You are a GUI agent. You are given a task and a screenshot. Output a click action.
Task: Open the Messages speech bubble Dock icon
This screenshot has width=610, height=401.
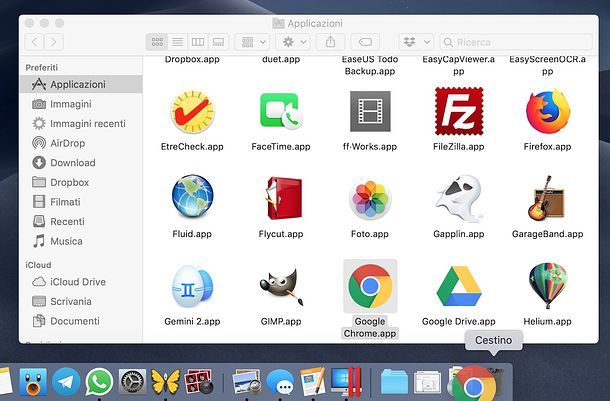pos(280,383)
